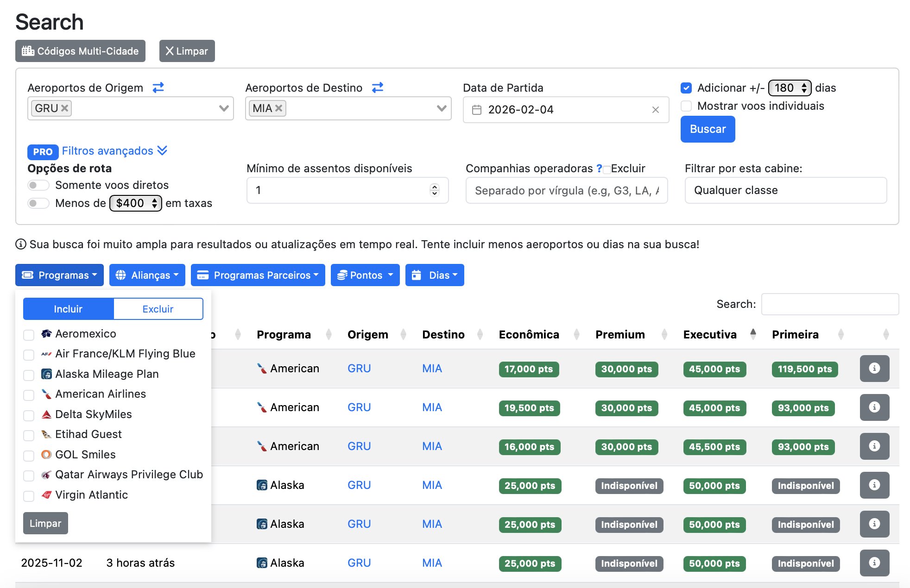Click the calendar icon in date field
This screenshot has height=588, width=910.
[x=476, y=110]
